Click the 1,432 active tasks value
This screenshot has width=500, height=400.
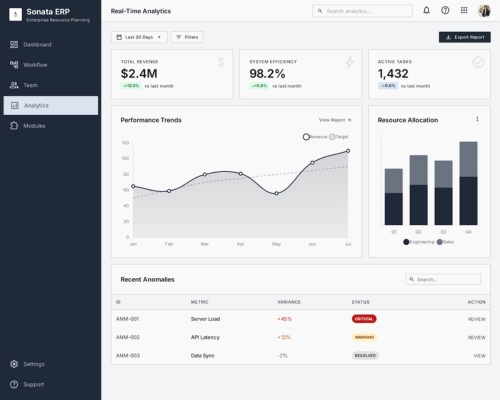[393, 74]
